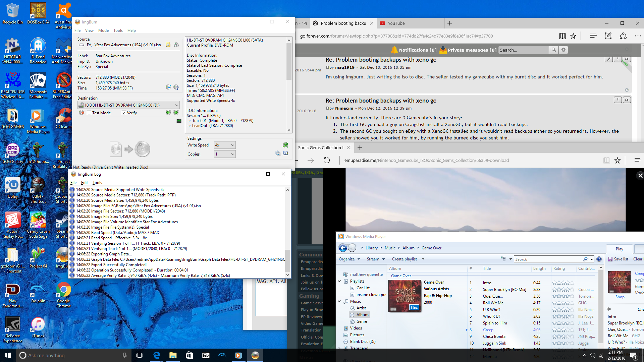Uncheck the Verify checkbox
Viewport: 644px width, 362px height.
click(124, 113)
